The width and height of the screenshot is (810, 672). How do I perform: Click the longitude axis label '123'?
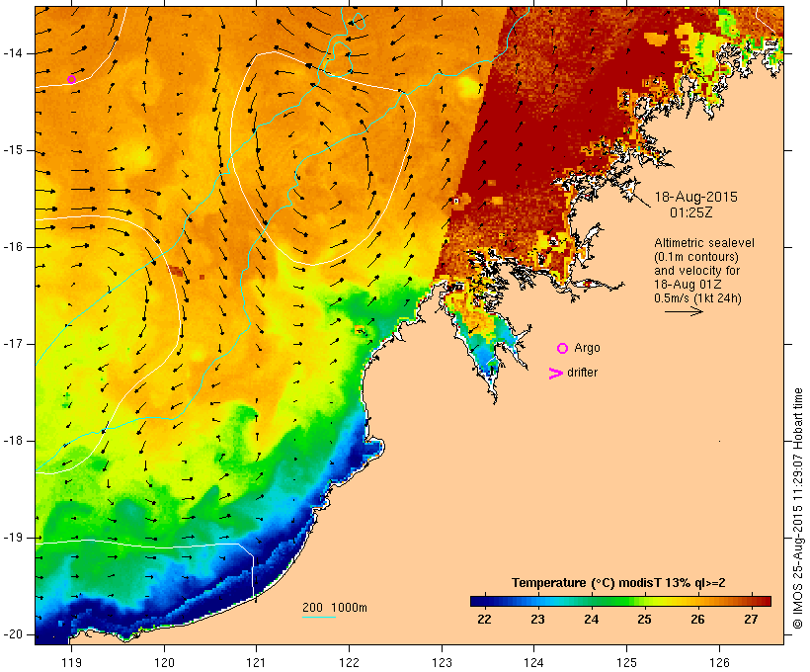[x=442, y=662]
